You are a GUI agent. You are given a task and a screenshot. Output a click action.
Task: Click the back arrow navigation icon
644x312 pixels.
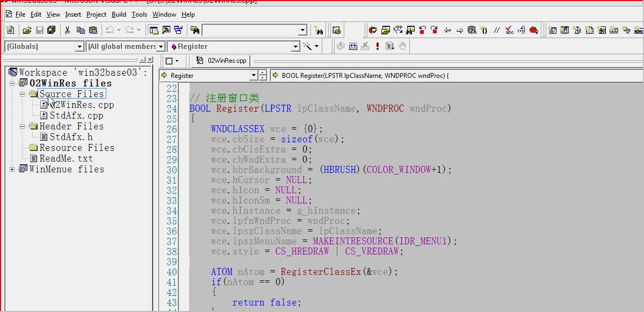click(448, 30)
